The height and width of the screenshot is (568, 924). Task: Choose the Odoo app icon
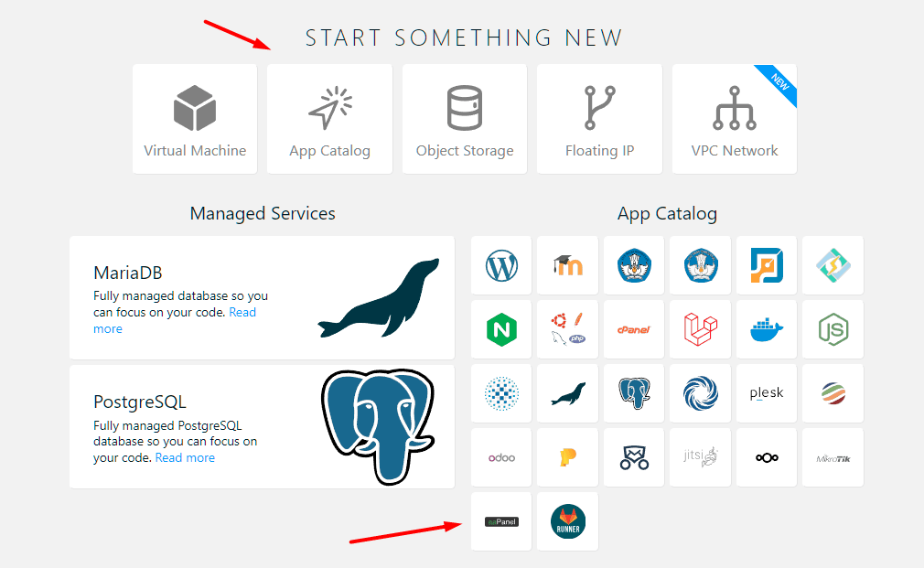tap(501, 457)
